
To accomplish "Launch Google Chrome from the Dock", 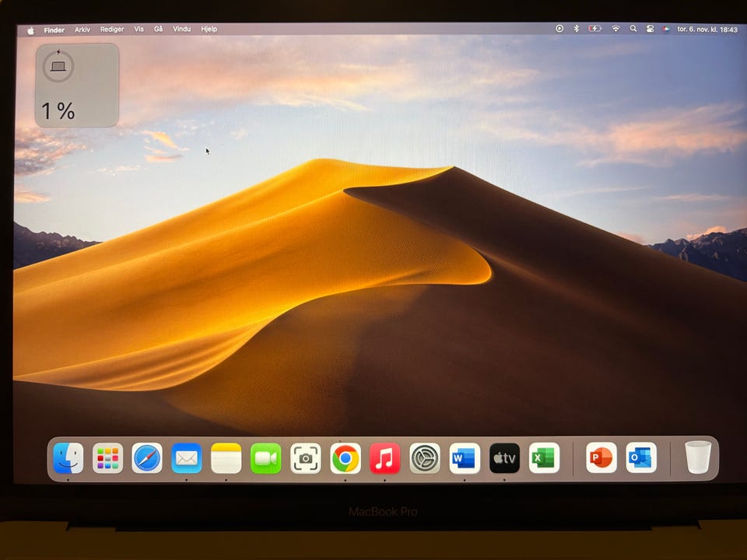I will (345, 458).
